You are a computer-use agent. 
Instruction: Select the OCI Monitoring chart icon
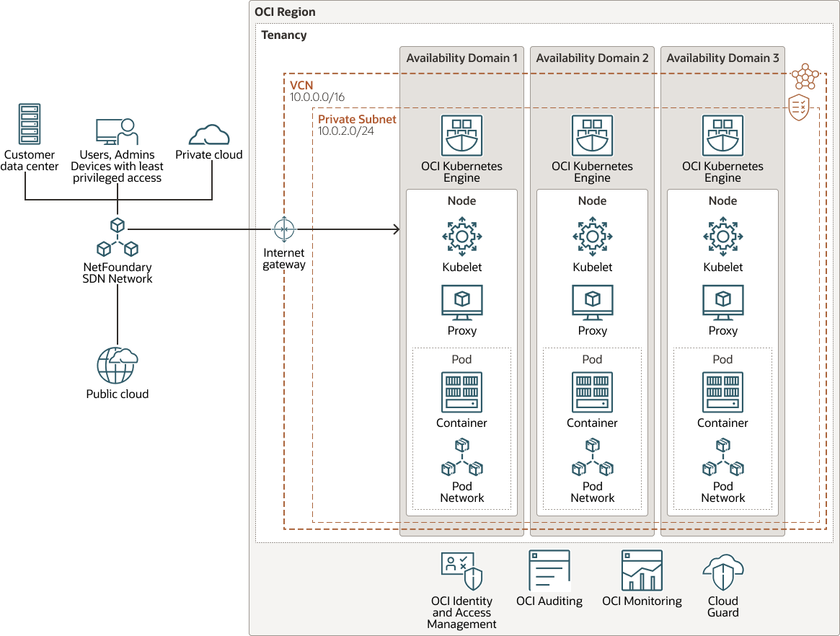pyautogui.click(x=642, y=570)
